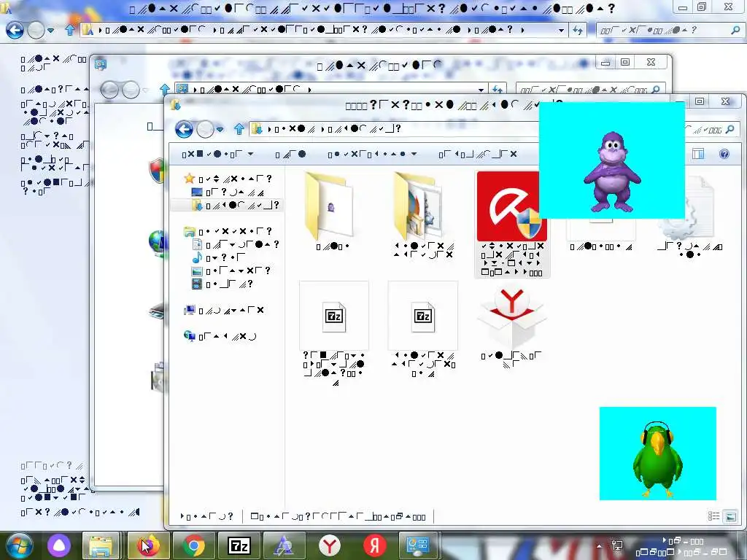747x560 pixels.
Task: Open 7-Zip from the taskbar
Action: pyautogui.click(x=239, y=545)
